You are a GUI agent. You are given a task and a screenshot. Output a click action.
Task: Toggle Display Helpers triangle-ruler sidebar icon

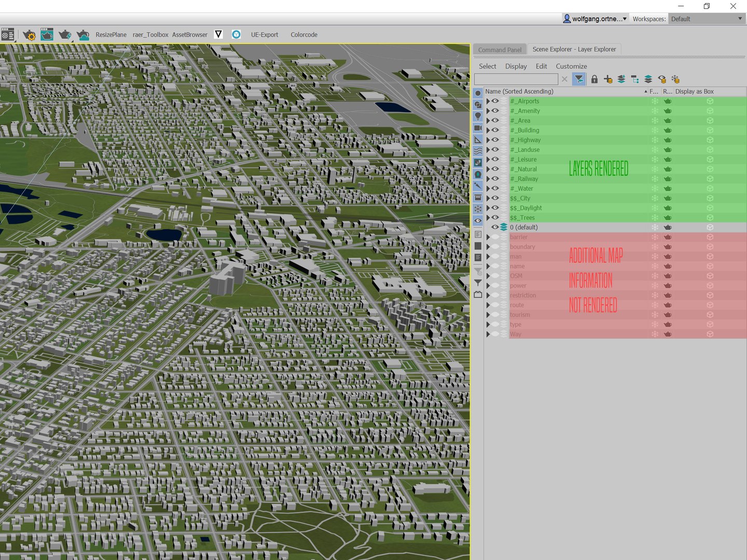[x=478, y=139]
